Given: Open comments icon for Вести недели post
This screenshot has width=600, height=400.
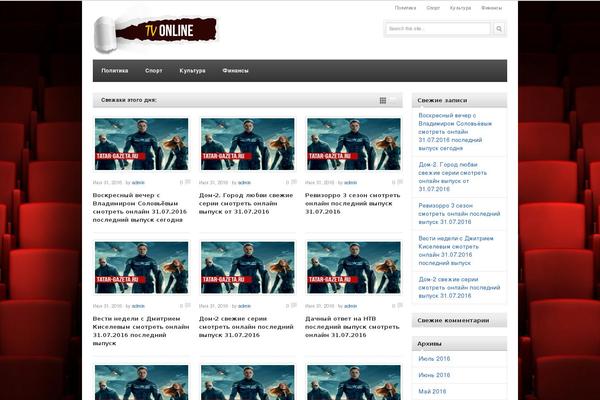Looking at the screenshot, I should (x=188, y=305).
